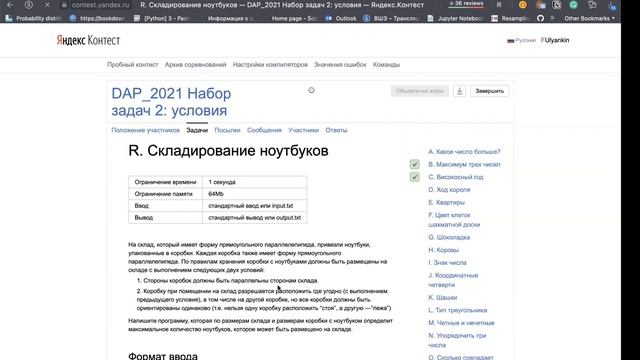Image resolution: width=640 pixels, height=360 pixels.
Task: Click the Завершить button
Action: tap(489, 91)
